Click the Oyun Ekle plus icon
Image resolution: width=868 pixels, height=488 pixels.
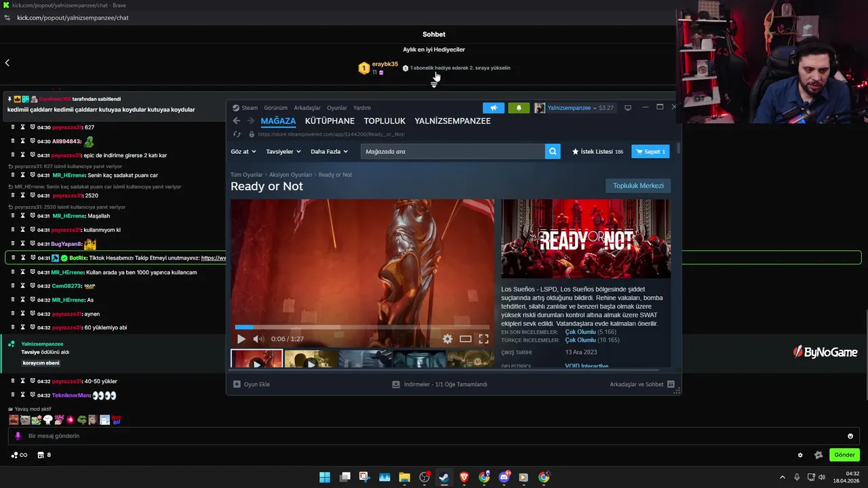tap(237, 384)
